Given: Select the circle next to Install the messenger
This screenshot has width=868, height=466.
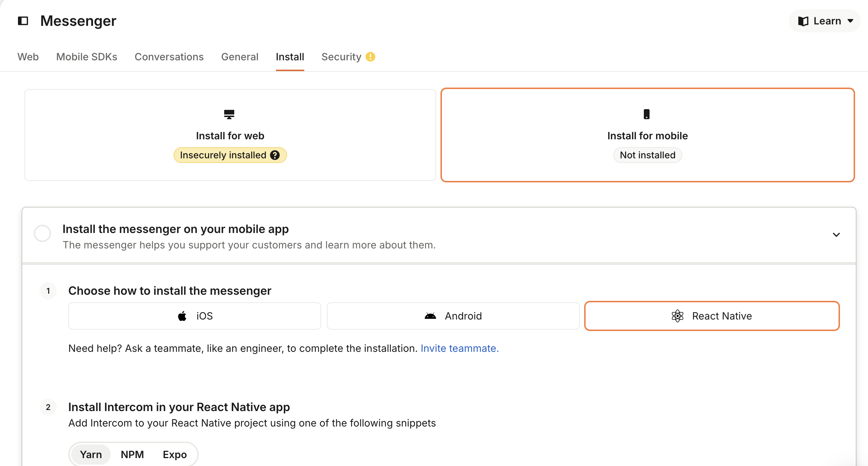Looking at the screenshot, I should [x=42, y=233].
